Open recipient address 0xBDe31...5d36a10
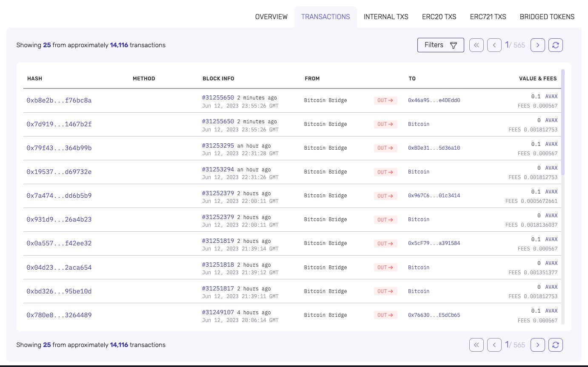 click(434, 148)
